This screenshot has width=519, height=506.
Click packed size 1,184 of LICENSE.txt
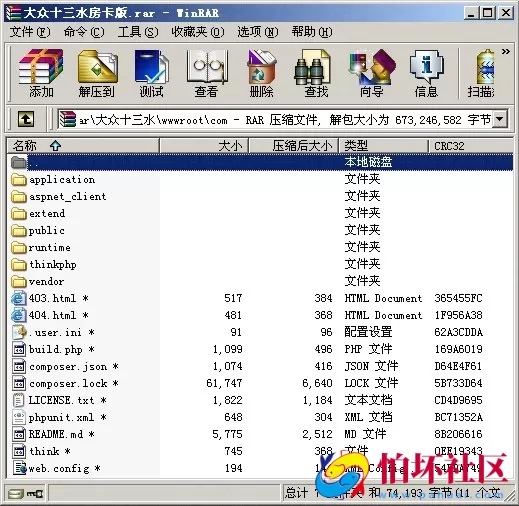[317, 400]
